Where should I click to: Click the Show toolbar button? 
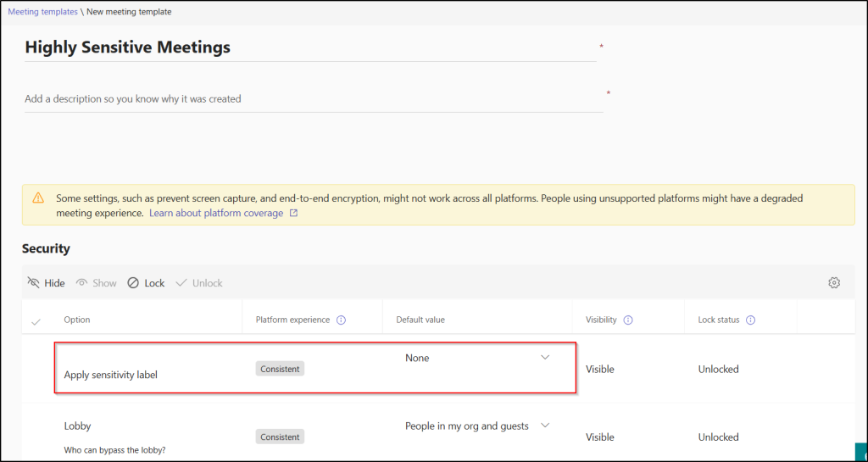click(x=97, y=283)
